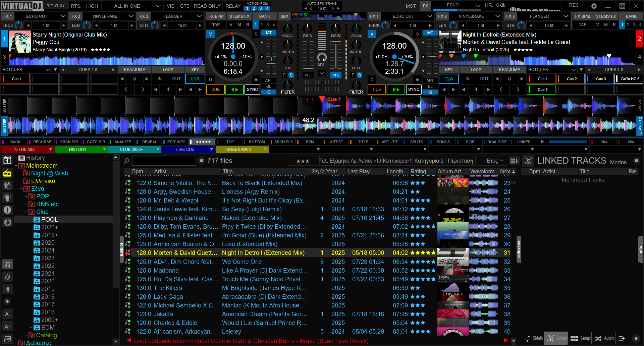Toggle quantize Q on left deck

coord(269,92)
